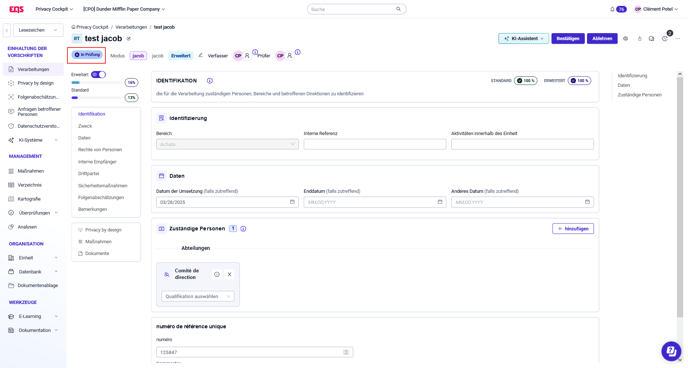Open the help chat bubble icon
688x368 pixels.
(670, 351)
